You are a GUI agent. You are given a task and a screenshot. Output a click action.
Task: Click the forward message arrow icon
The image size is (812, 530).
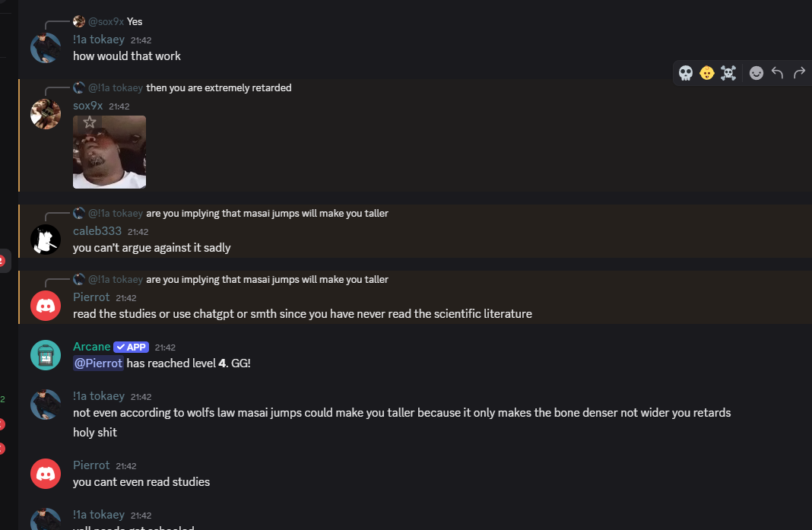799,73
